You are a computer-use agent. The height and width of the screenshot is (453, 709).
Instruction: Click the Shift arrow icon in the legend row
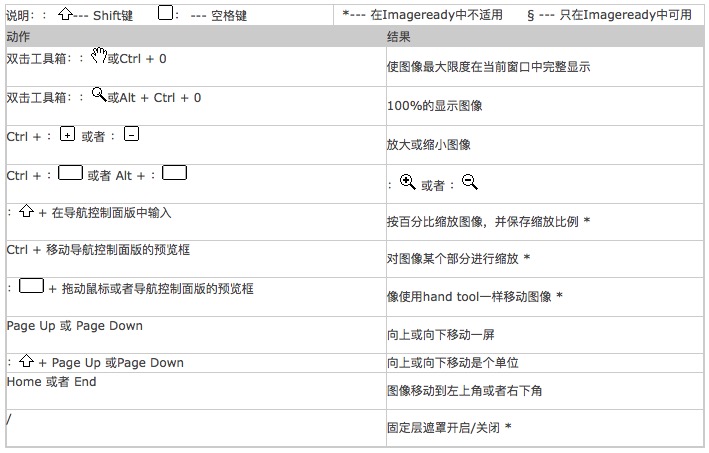point(66,15)
